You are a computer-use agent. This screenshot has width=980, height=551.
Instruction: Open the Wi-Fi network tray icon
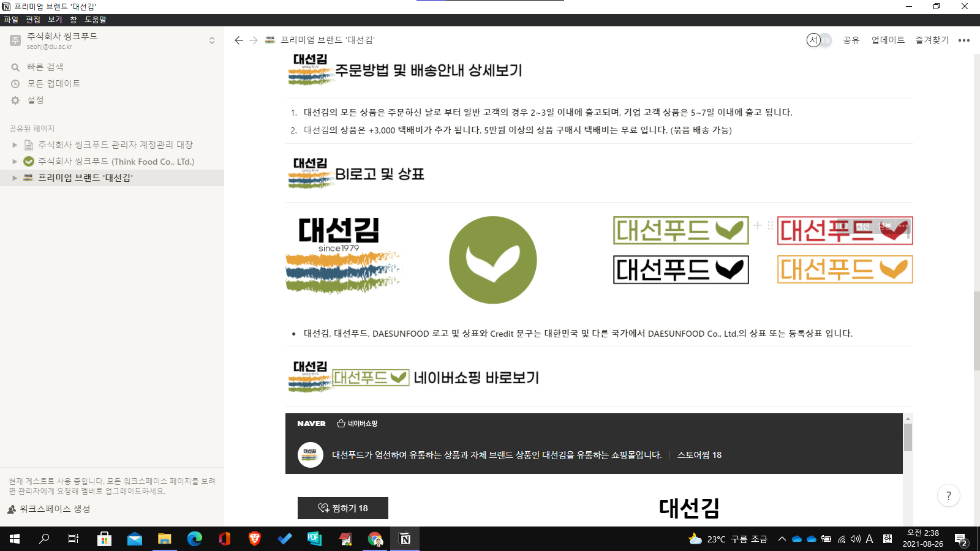click(x=842, y=539)
